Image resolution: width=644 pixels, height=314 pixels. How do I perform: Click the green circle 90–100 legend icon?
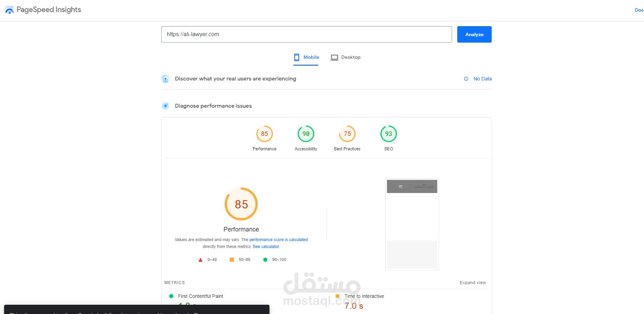click(x=265, y=260)
